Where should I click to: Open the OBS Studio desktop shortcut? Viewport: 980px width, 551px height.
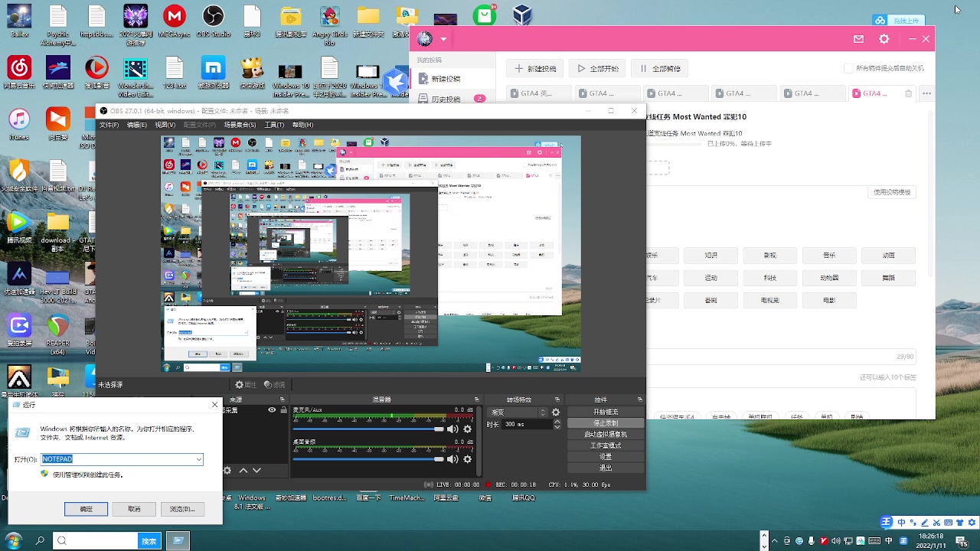[x=213, y=21]
